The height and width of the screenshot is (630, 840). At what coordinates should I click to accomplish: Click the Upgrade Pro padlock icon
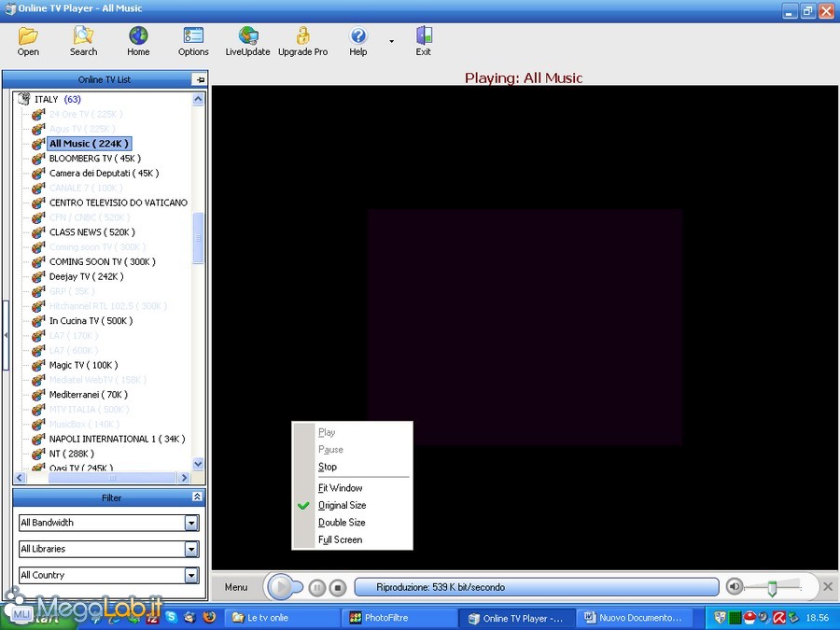click(302, 41)
